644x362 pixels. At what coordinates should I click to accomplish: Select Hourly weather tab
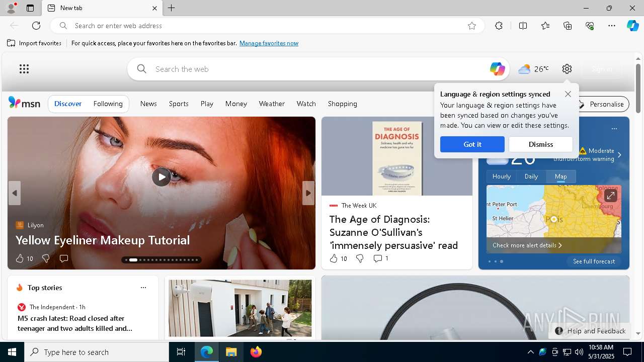point(502,176)
